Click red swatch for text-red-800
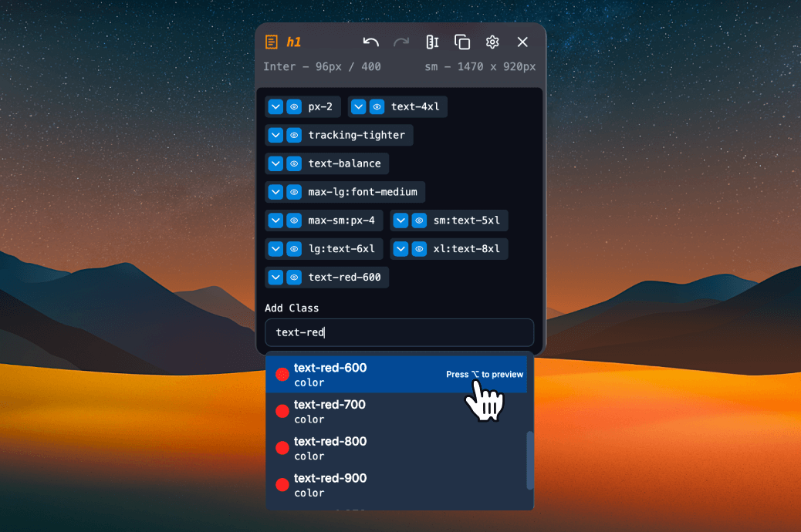Image resolution: width=801 pixels, height=532 pixels. point(282,448)
